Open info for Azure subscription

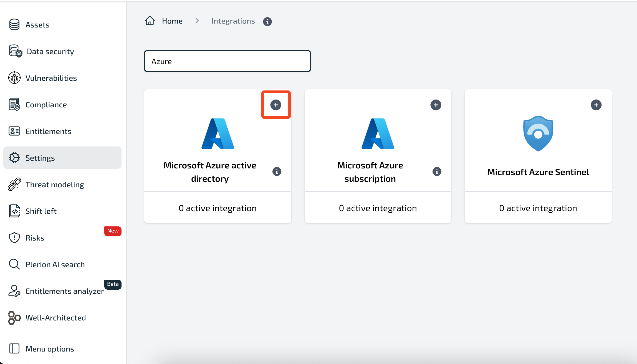point(437,171)
